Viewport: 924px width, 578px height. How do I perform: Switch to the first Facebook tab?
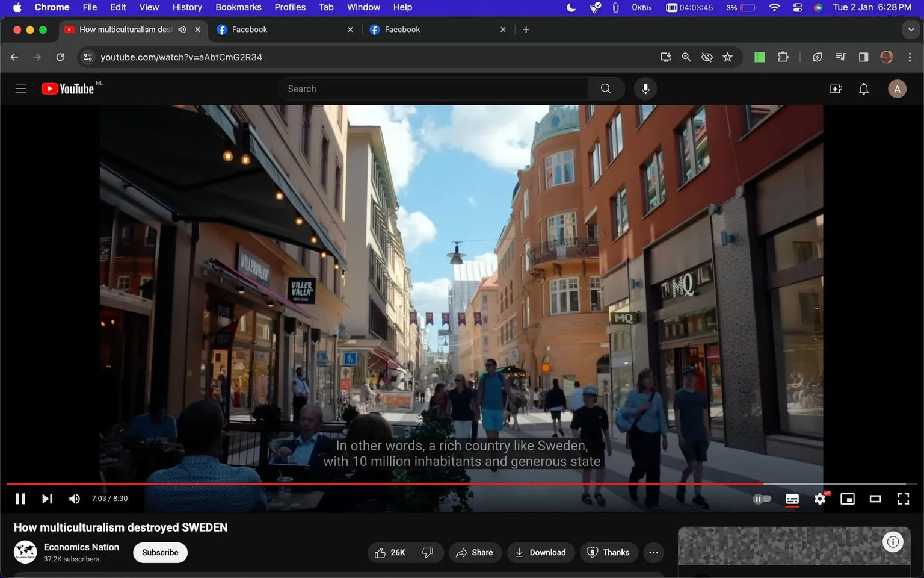(284, 30)
